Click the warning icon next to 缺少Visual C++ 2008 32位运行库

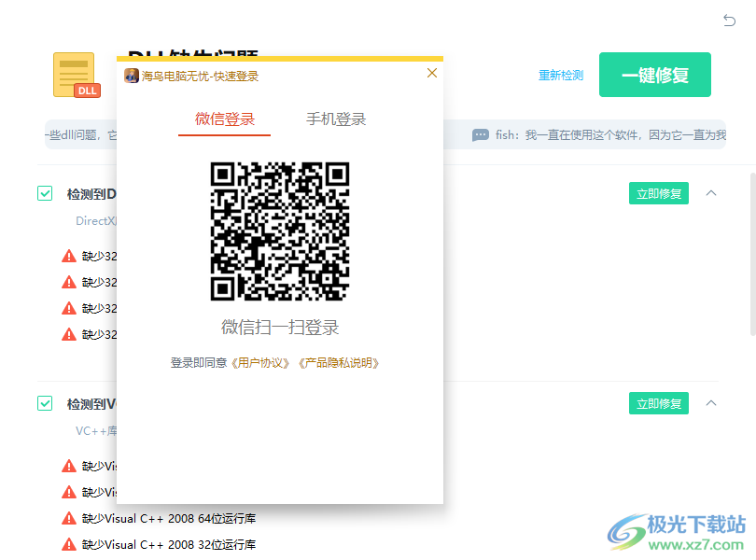67,544
